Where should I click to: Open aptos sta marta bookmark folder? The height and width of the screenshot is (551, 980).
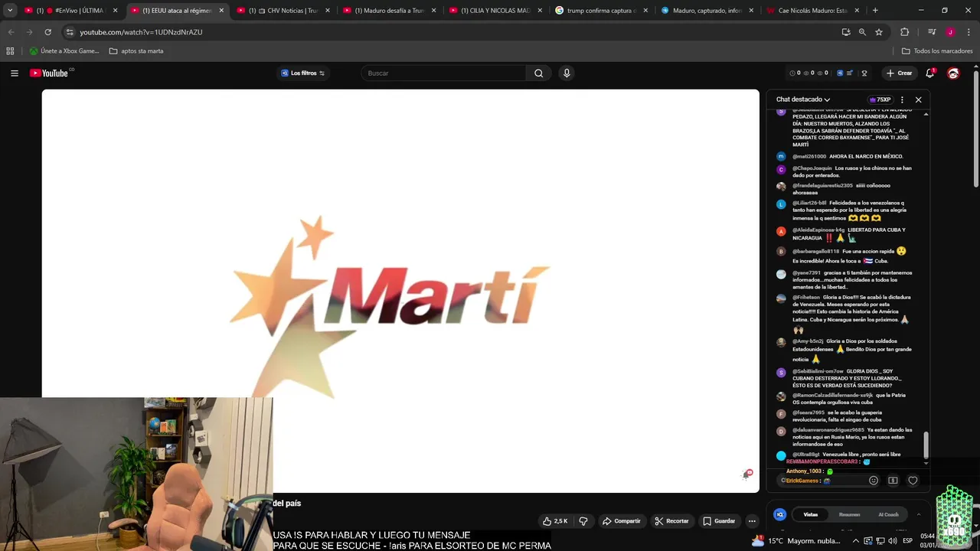(x=136, y=51)
